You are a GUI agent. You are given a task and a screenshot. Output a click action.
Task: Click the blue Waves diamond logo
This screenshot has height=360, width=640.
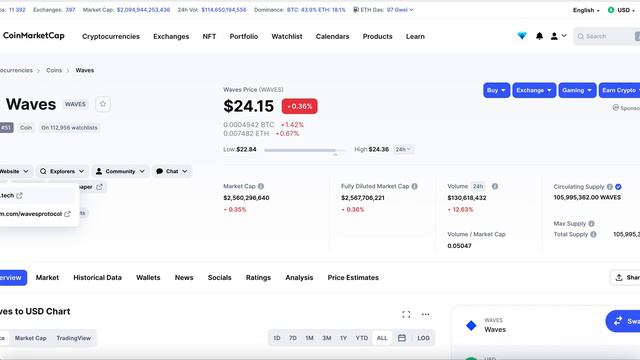(x=471, y=325)
